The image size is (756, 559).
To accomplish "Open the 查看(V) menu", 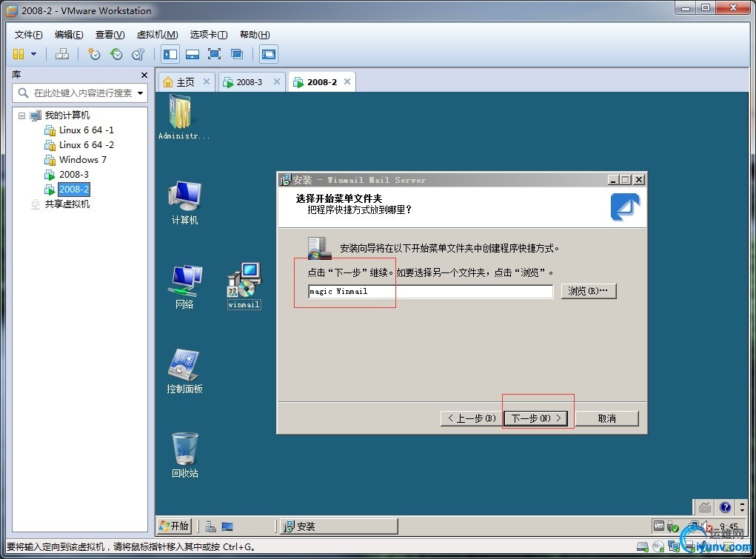I will pos(110,35).
